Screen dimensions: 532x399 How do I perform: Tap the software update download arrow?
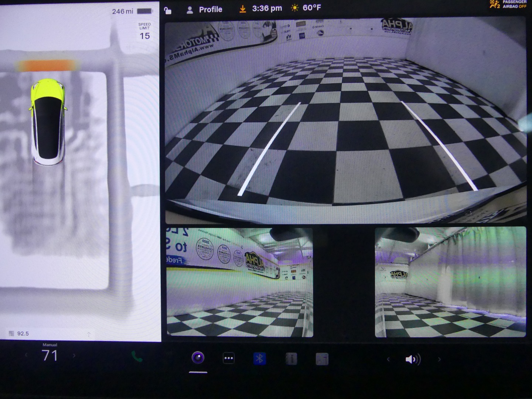click(x=243, y=9)
